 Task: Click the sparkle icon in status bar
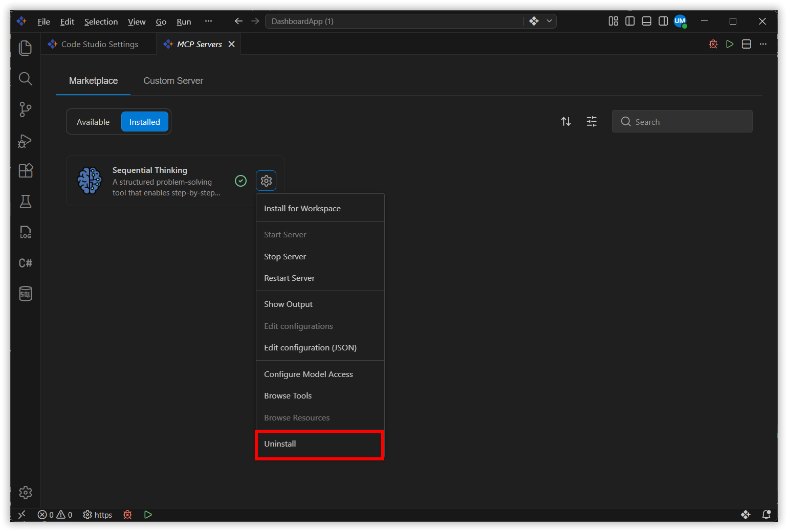click(x=746, y=515)
